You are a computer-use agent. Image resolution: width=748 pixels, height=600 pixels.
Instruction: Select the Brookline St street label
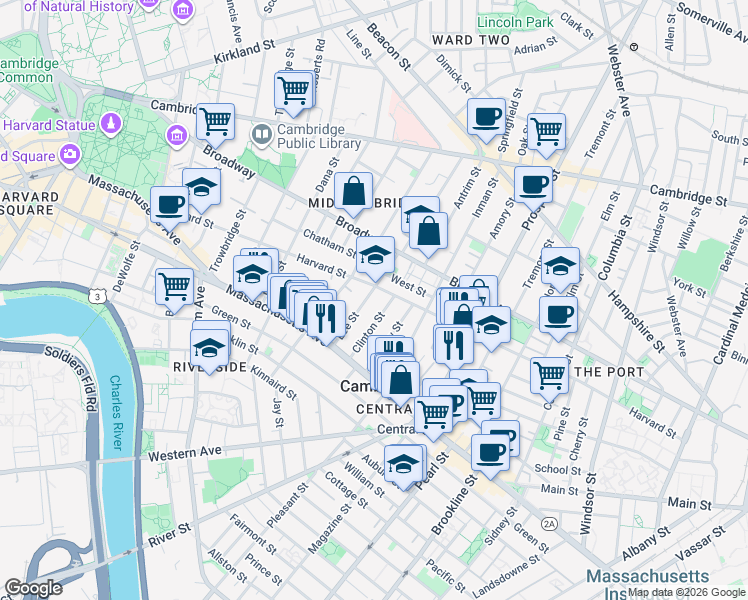(454, 505)
